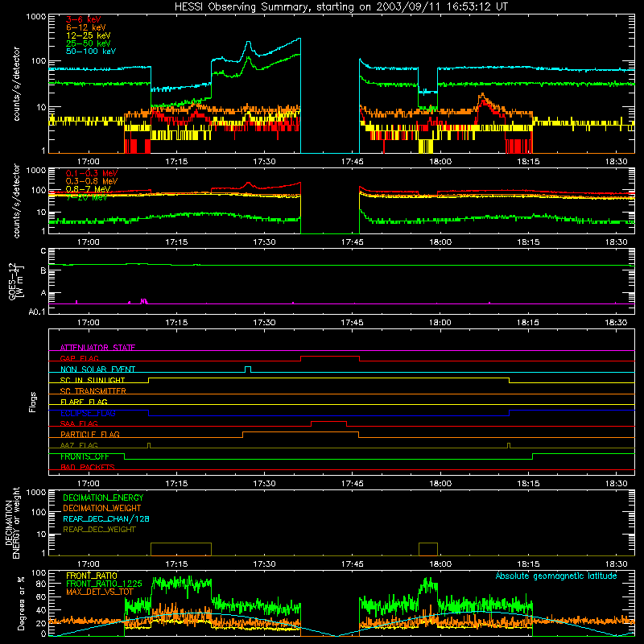Image resolution: width=644 pixels, height=644 pixels.
Task: Click the 'A0.1' tick label on GOES axis
Action: (x=37, y=312)
